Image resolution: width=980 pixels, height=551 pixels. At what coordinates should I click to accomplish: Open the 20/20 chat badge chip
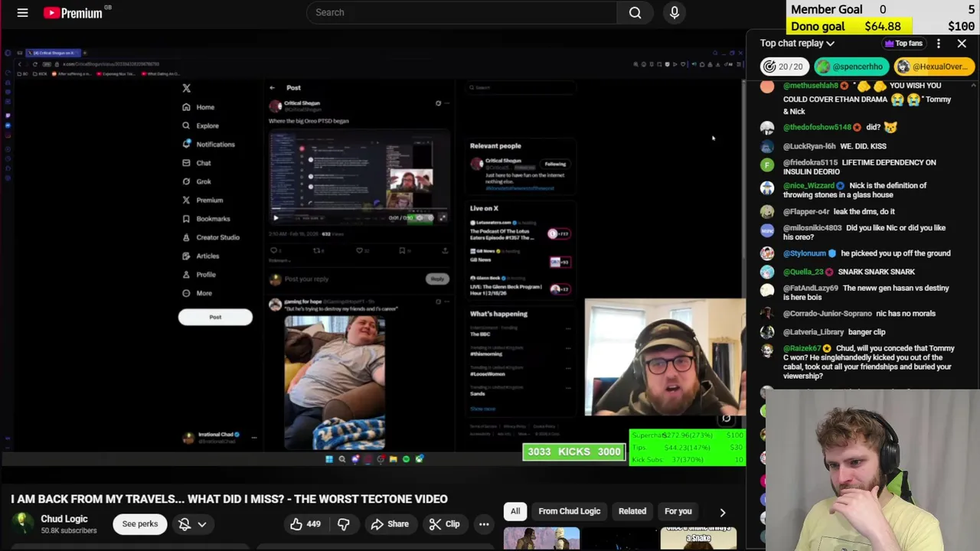coord(784,67)
